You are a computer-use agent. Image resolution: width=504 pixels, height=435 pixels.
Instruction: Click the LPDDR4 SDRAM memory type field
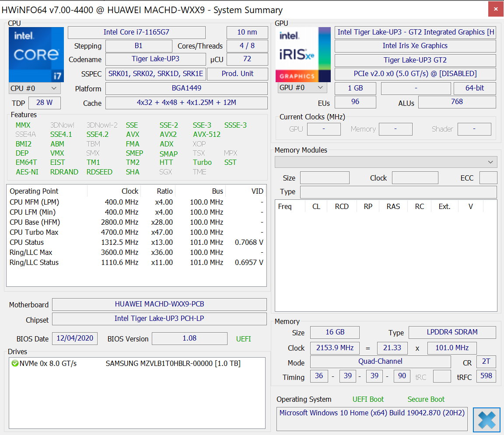[x=452, y=332]
